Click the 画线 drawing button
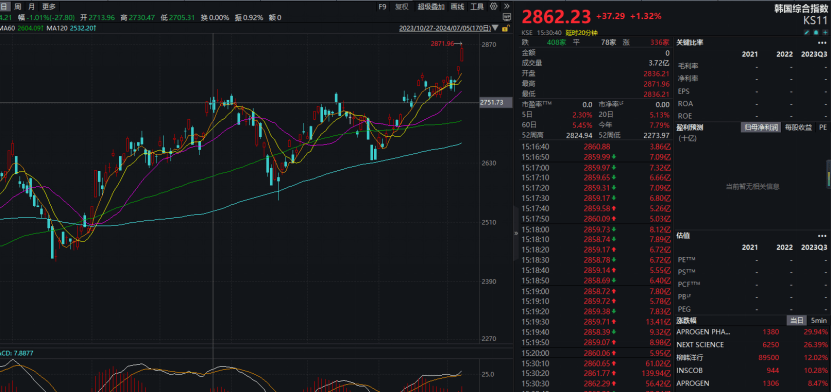 (x=457, y=6)
